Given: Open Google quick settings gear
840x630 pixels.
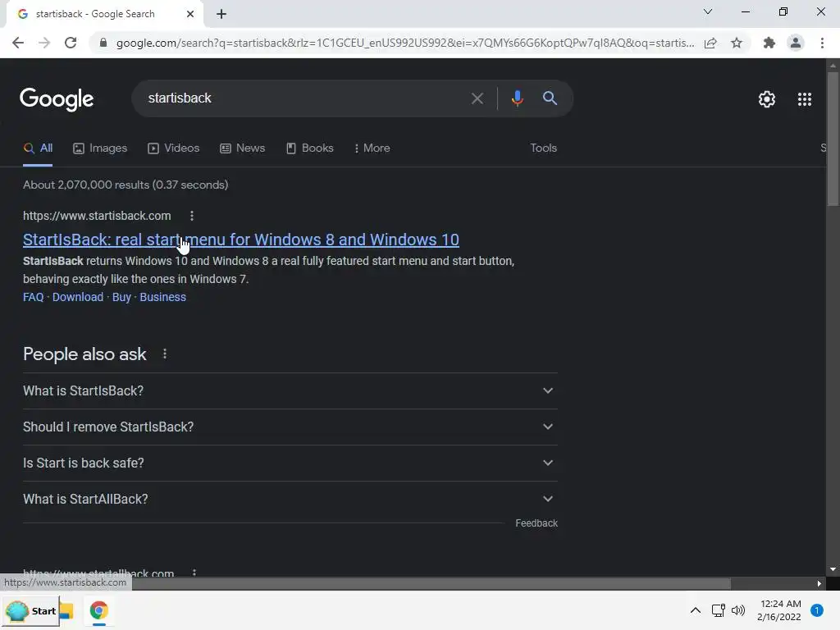Looking at the screenshot, I should click(x=767, y=99).
